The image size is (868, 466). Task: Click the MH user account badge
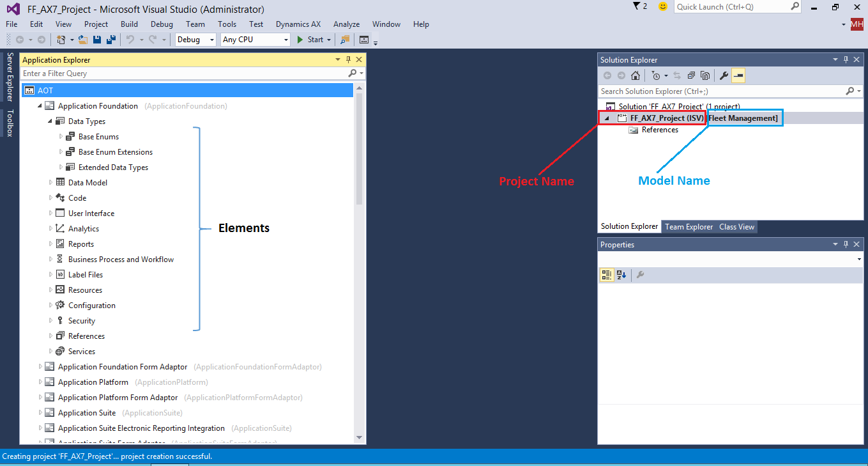click(857, 24)
